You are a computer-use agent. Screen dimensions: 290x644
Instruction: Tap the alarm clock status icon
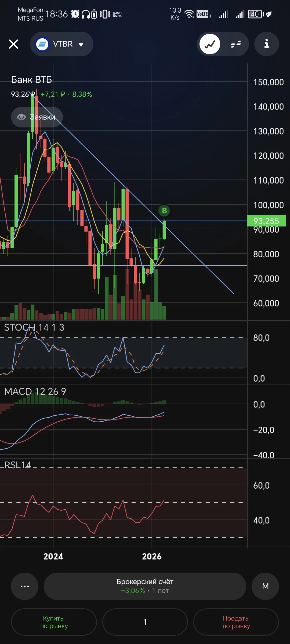75,14
